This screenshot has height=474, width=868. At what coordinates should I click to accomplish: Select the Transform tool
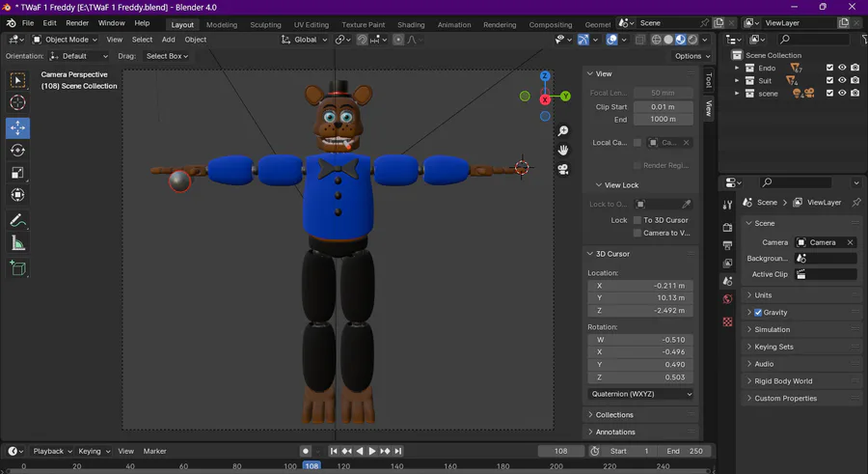(17, 195)
